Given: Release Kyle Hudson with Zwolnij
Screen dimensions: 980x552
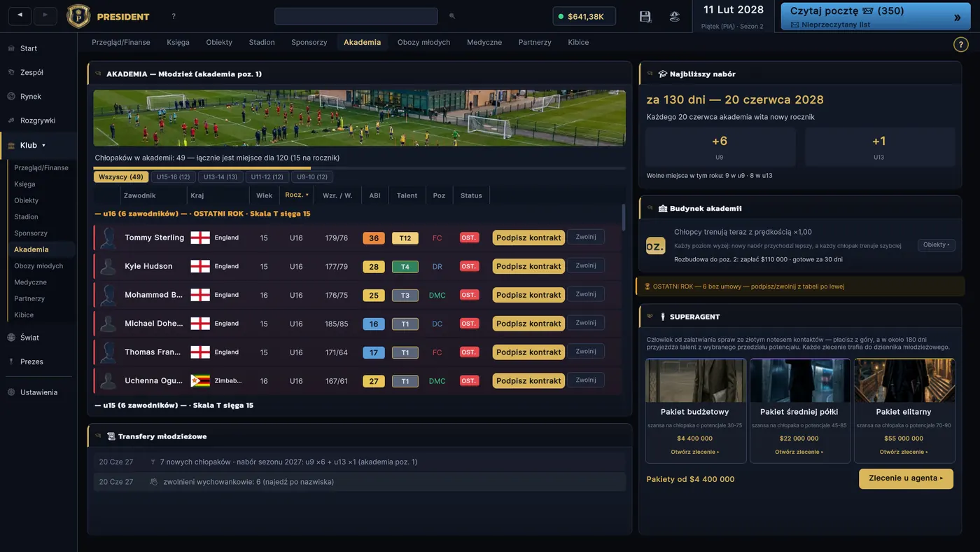Looking at the screenshot, I should 586,265.
